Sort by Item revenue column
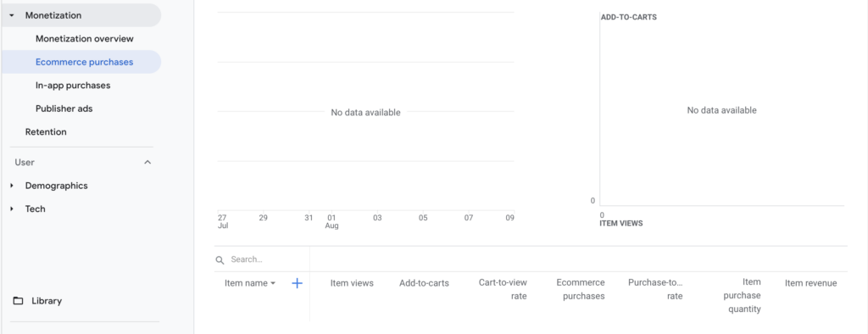 click(811, 283)
